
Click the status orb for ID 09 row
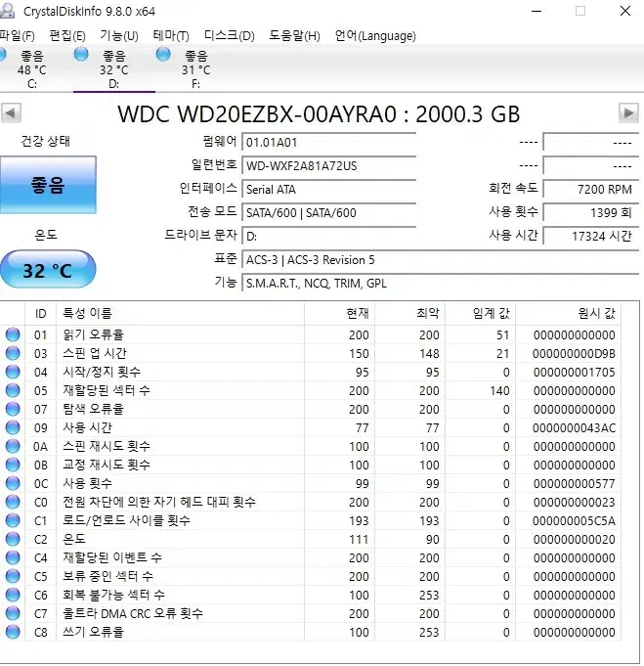coord(13,427)
